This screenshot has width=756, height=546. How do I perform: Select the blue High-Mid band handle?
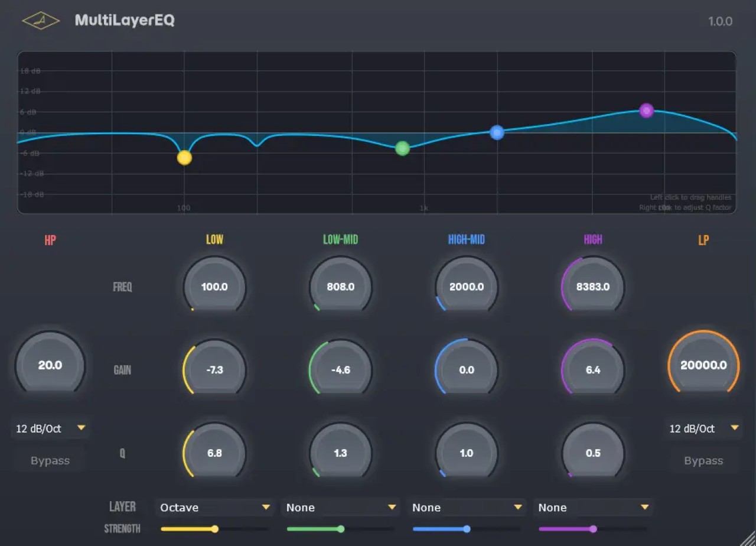(497, 132)
